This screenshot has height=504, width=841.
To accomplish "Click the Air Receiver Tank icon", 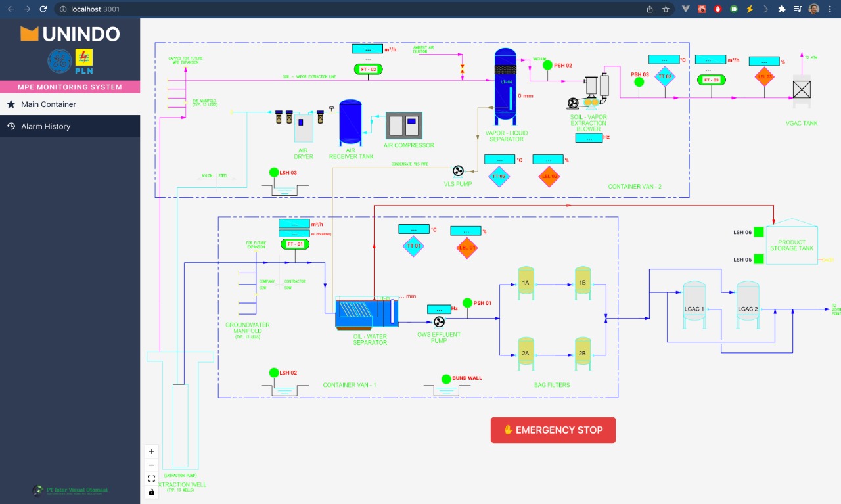I will tap(350, 122).
